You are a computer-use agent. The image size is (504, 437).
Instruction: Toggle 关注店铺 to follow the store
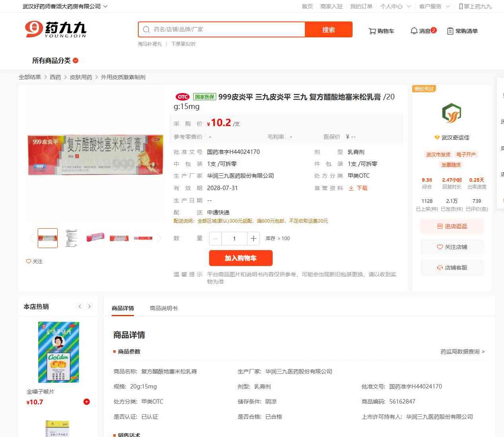point(452,247)
